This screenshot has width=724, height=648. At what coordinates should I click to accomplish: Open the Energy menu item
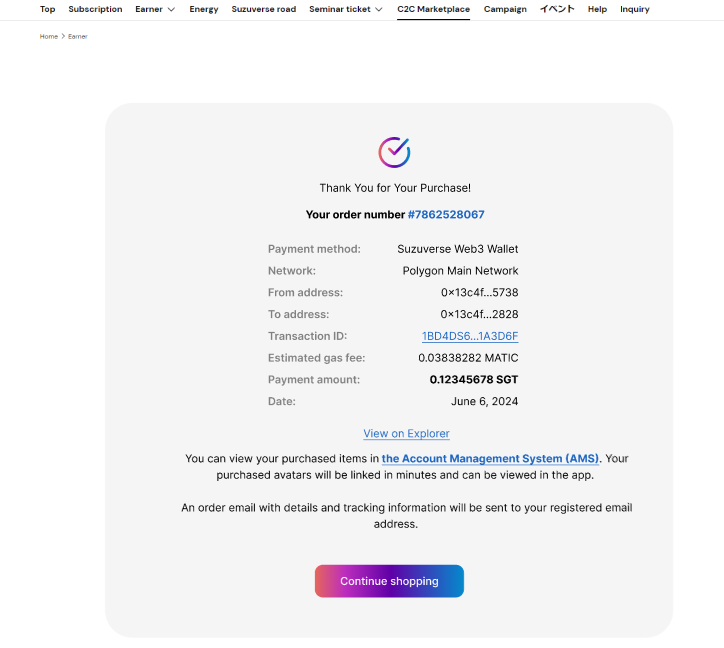[x=203, y=9]
